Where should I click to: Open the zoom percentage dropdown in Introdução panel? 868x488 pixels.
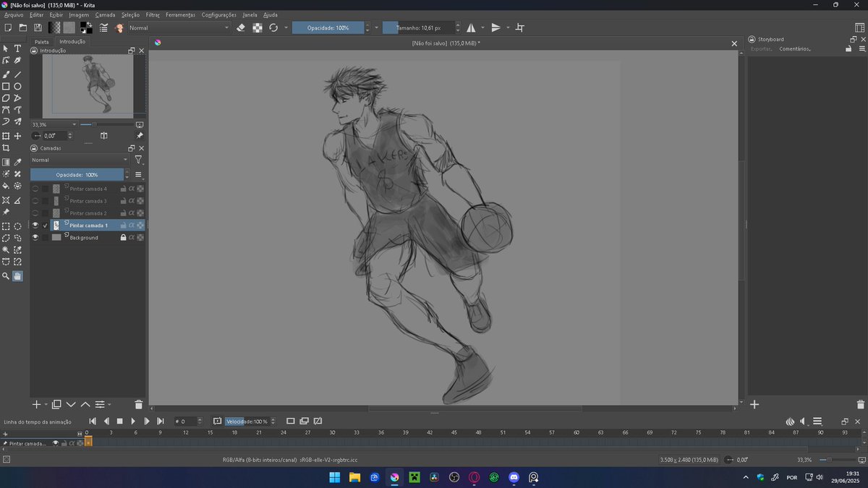(74, 124)
